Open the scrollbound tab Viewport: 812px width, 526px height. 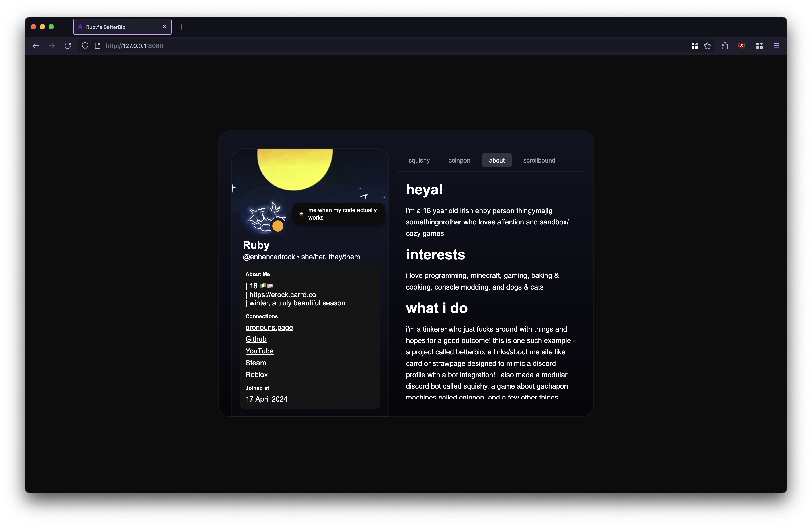(539, 161)
